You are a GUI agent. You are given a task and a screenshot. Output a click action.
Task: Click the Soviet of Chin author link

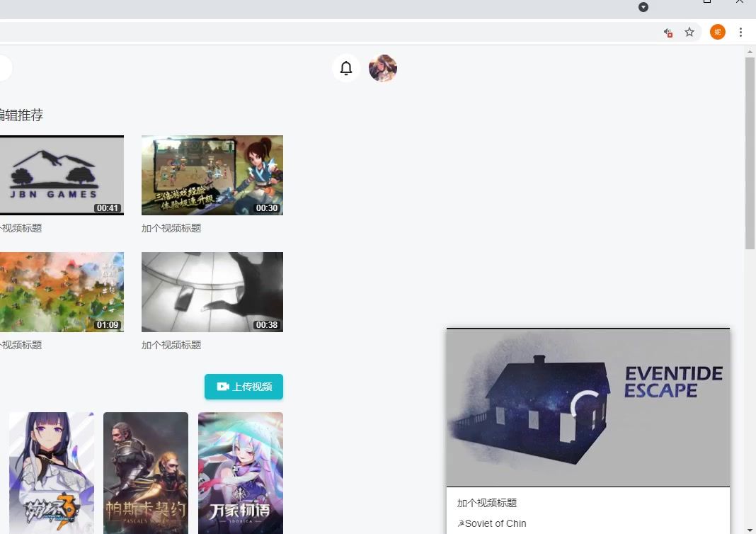point(495,523)
